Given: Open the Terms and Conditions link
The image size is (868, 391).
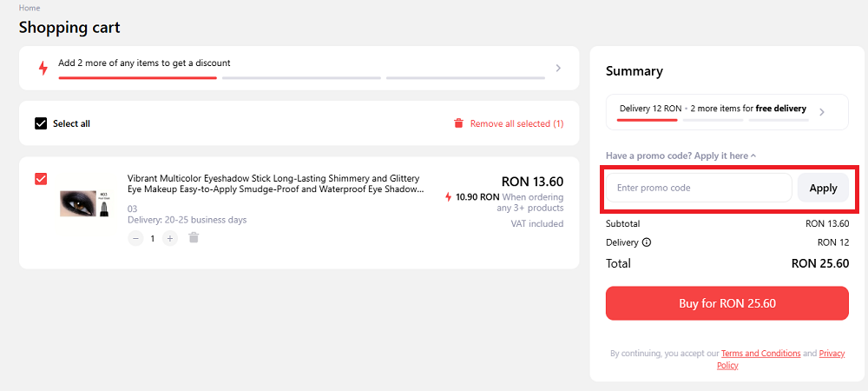Looking at the screenshot, I should tap(760, 354).
